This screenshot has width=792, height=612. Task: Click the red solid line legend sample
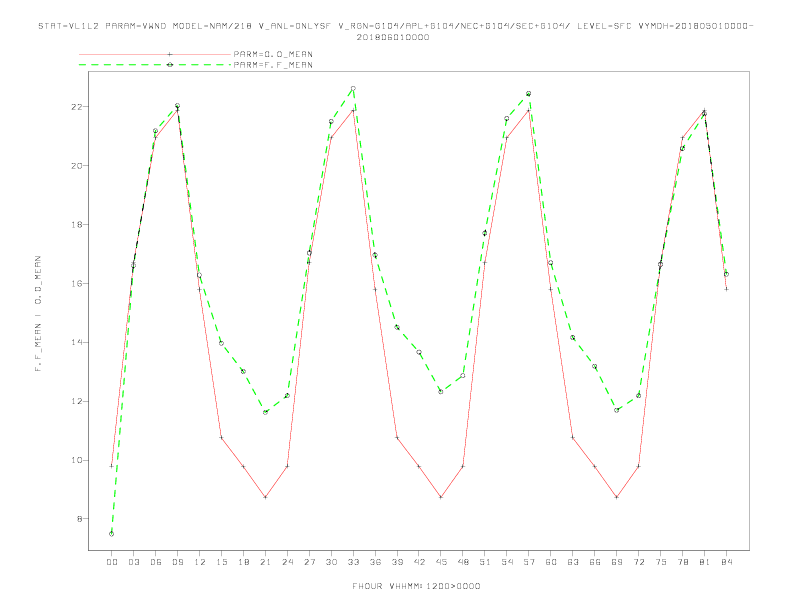point(155,54)
